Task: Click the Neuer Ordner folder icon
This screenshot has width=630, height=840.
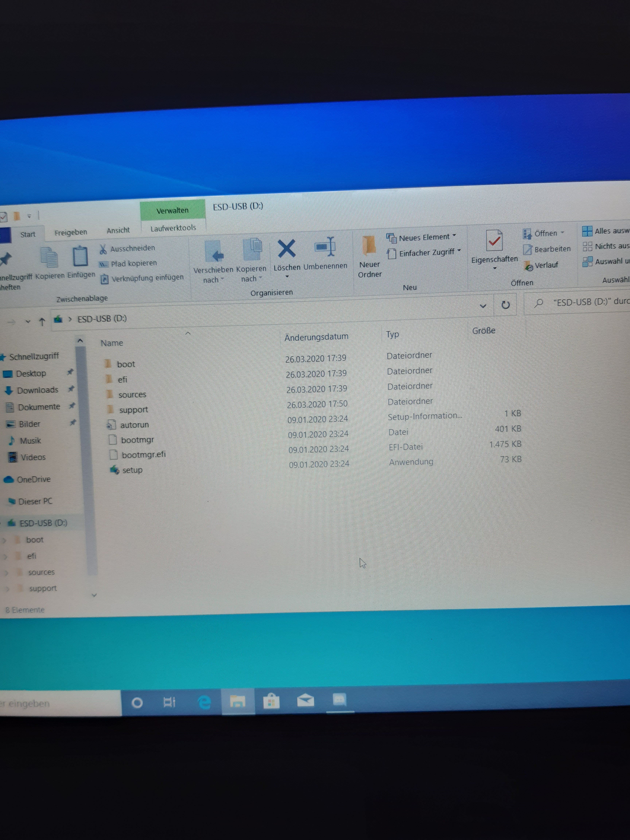Action: click(x=369, y=245)
